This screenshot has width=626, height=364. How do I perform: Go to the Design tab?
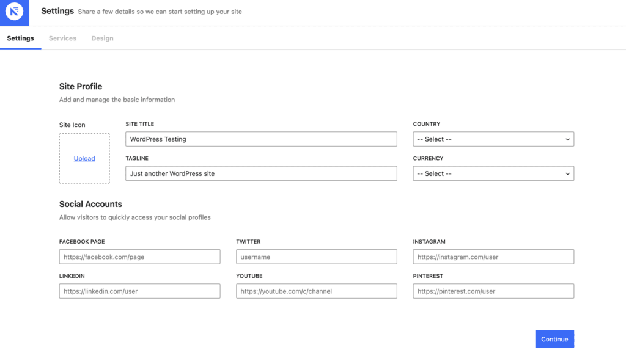pyautogui.click(x=102, y=38)
